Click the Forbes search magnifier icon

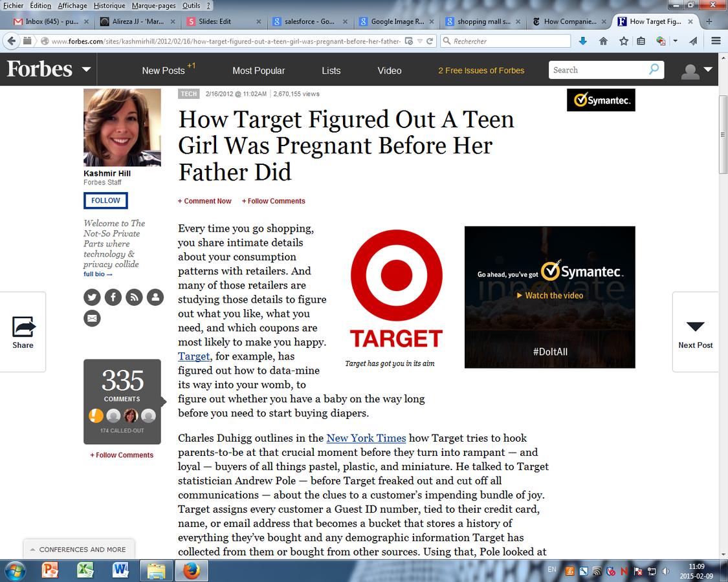pyautogui.click(x=654, y=70)
